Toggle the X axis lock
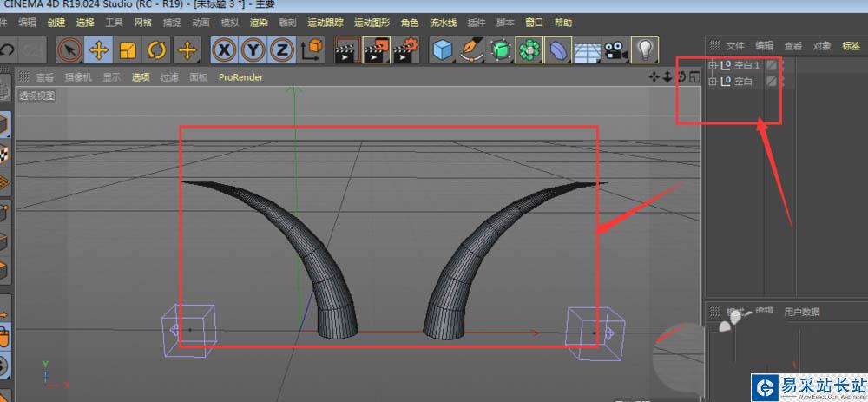Viewport: 868px width, 402px height. click(x=224, y=51)
